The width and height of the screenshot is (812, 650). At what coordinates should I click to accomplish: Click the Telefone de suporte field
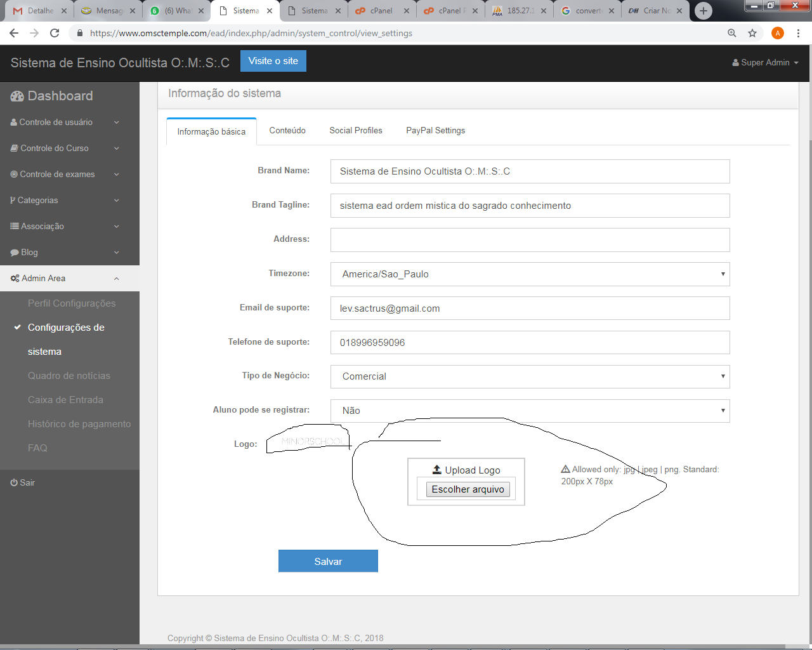click(530, 343)
